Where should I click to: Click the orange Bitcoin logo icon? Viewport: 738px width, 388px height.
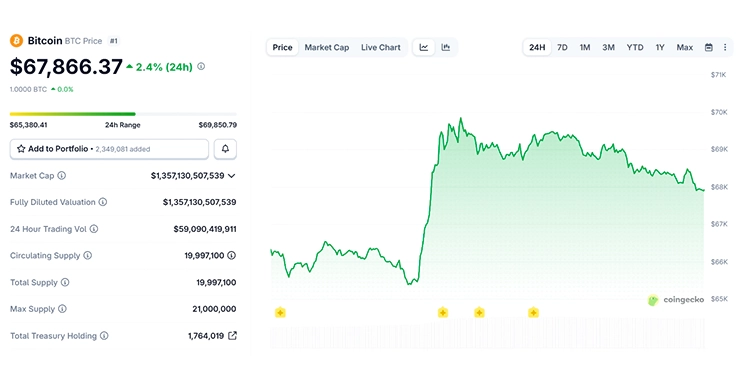(16, 41)
